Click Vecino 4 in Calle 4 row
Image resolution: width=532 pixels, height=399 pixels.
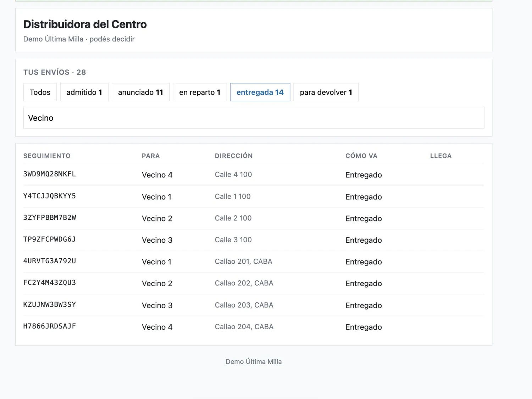pyautogui.click(x=157, y=175)
